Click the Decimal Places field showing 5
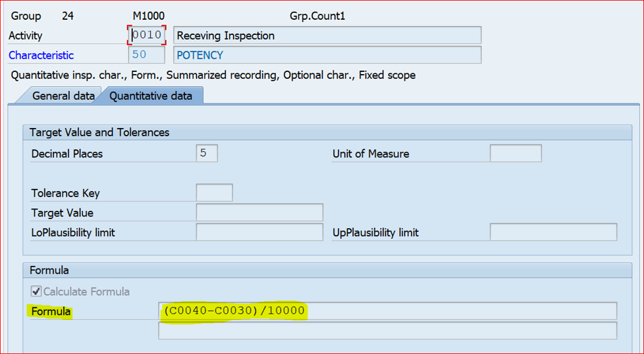The image size is (644, 354). coord(207,153)
